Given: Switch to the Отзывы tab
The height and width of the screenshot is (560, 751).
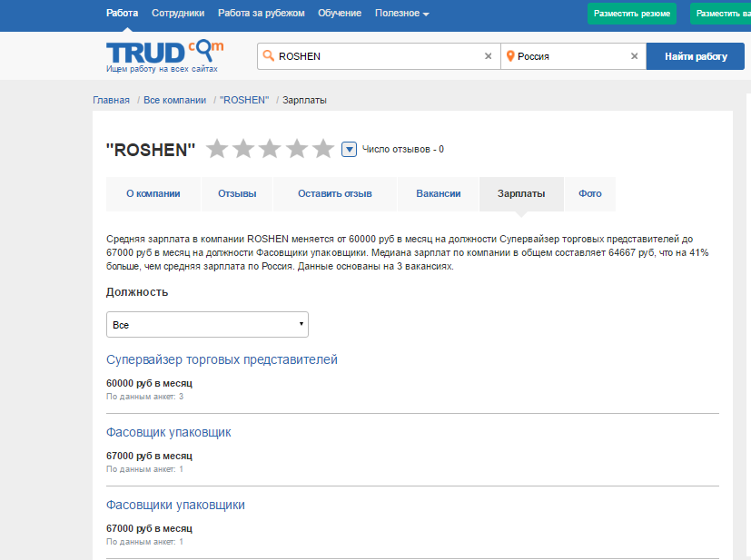Looking at the screenshot, I should (237, 193).
